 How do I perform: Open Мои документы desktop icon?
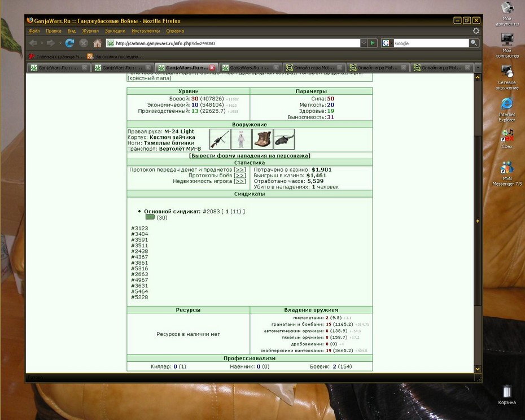click(507, 14)
